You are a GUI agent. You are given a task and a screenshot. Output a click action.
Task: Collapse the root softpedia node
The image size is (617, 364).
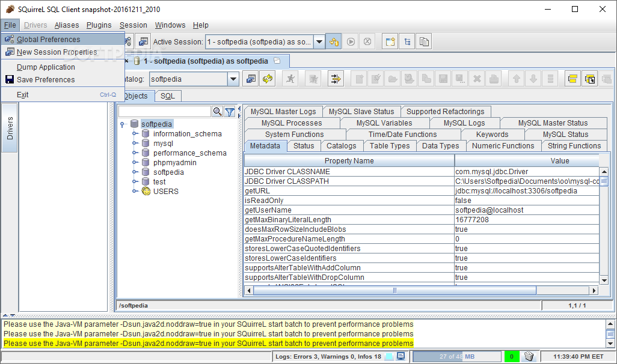tap(122, 124)
